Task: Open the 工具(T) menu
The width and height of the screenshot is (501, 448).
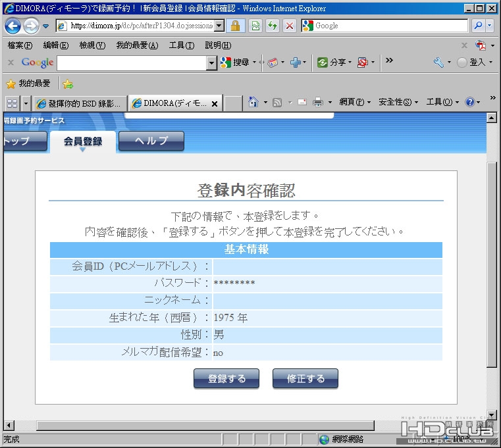Action: (x=182, y=45)
